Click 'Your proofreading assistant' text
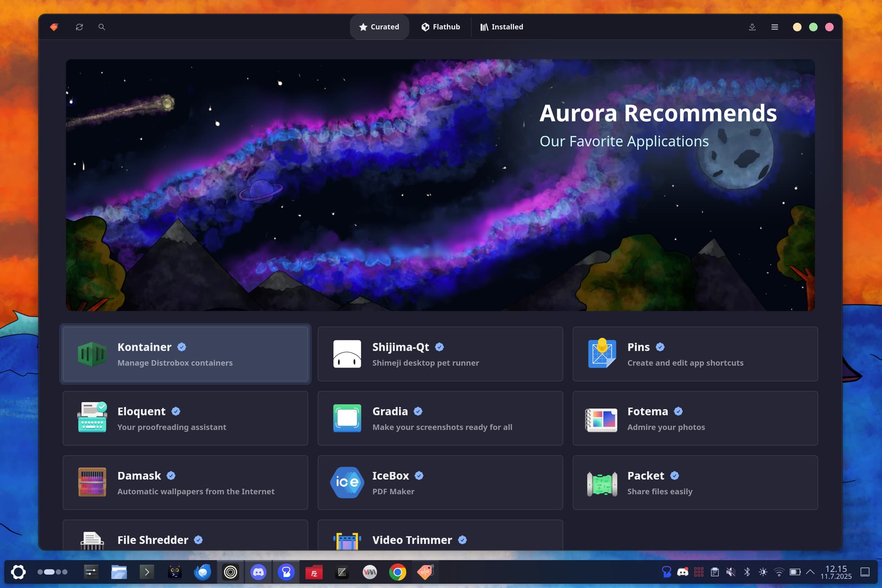The width and height of the screenshot is (882, 588). [x=172, y=427]
